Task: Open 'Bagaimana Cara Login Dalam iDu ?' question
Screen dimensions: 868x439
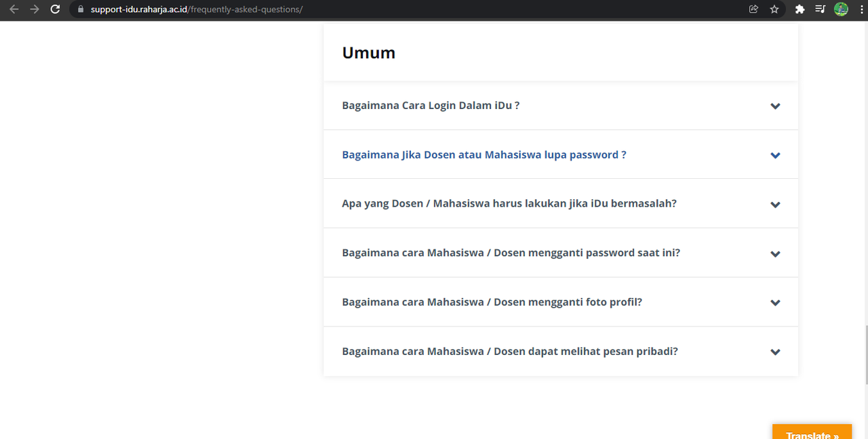Action: pyautogui.click(x=431, y=106)
